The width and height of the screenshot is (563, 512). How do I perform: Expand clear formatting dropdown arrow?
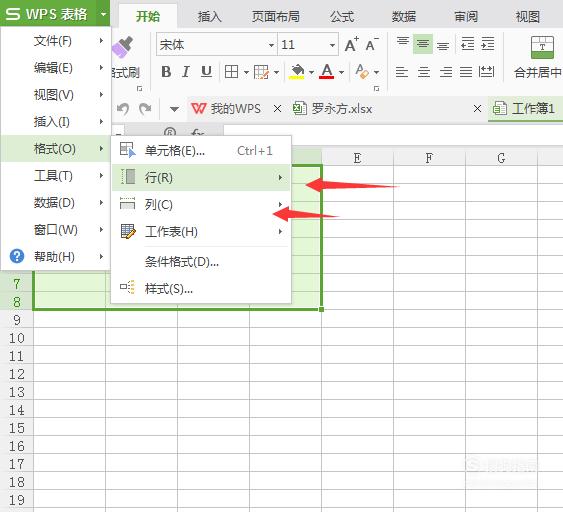(x=376, y=72)
